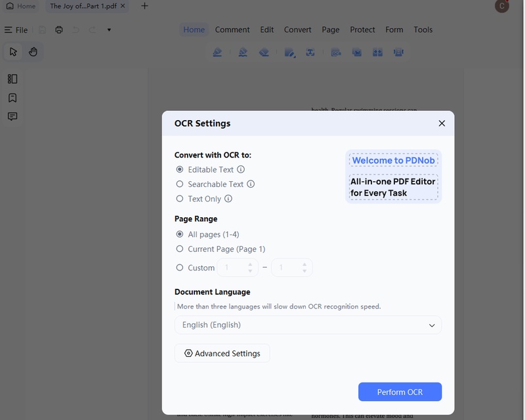This screenshot has height=420, width=525.
Task: Activate the Hand pan tool
Action: [x=32, y=51]
